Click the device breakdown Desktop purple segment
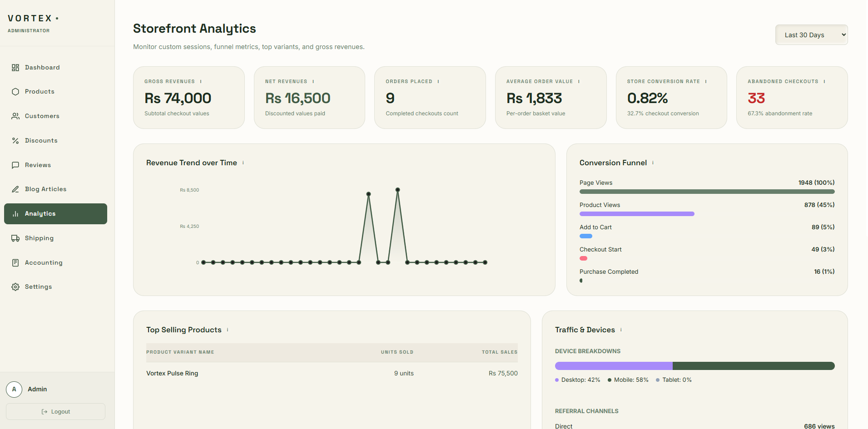 click(x=614, y=366)
